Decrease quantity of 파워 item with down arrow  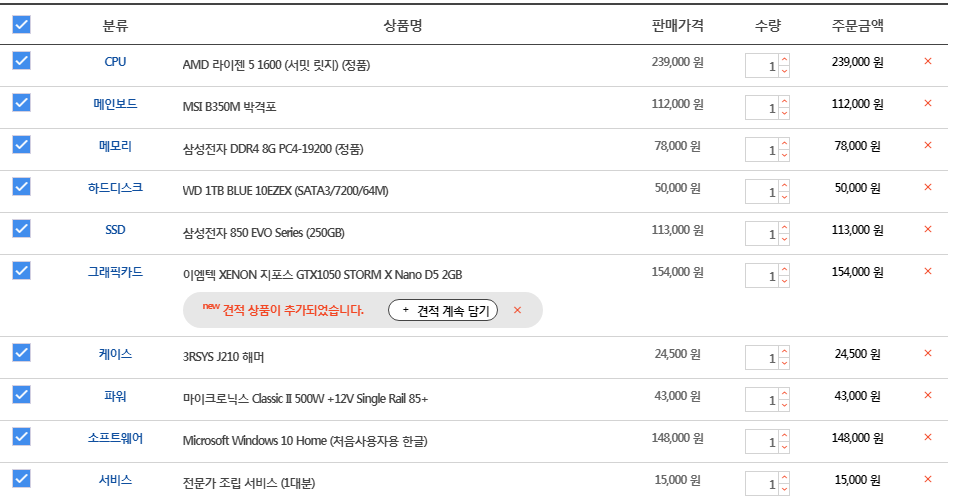[784, 406]
